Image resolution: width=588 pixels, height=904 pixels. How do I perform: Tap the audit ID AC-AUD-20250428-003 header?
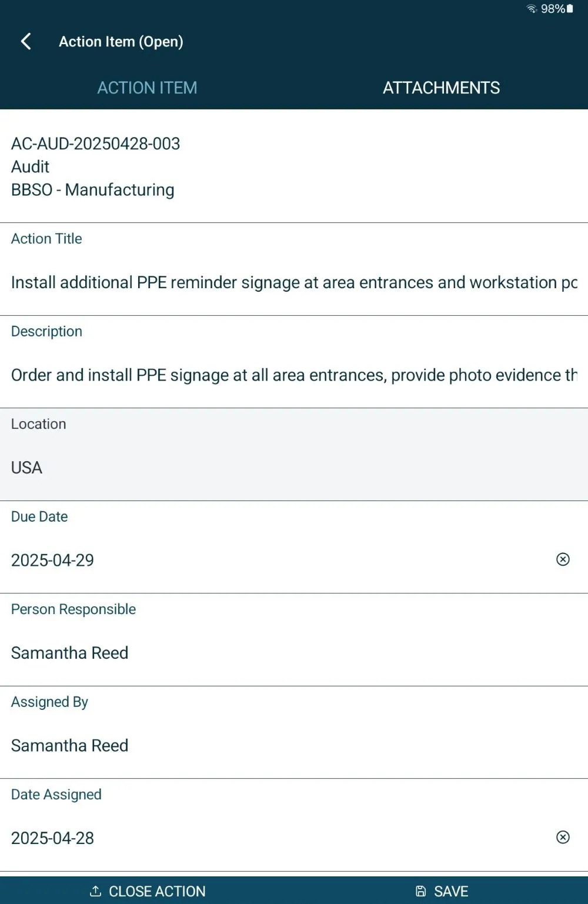point(96,144)
